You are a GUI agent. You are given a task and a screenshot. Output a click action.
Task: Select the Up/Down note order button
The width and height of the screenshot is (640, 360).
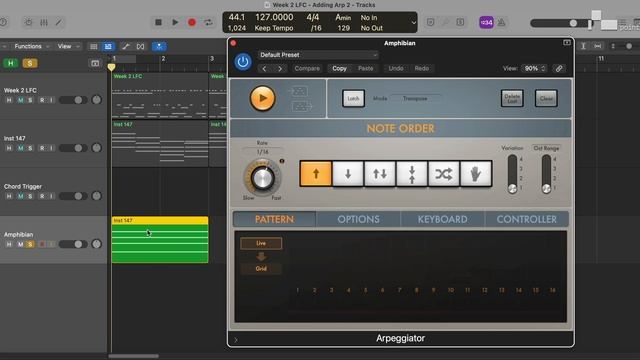point(380,174)
